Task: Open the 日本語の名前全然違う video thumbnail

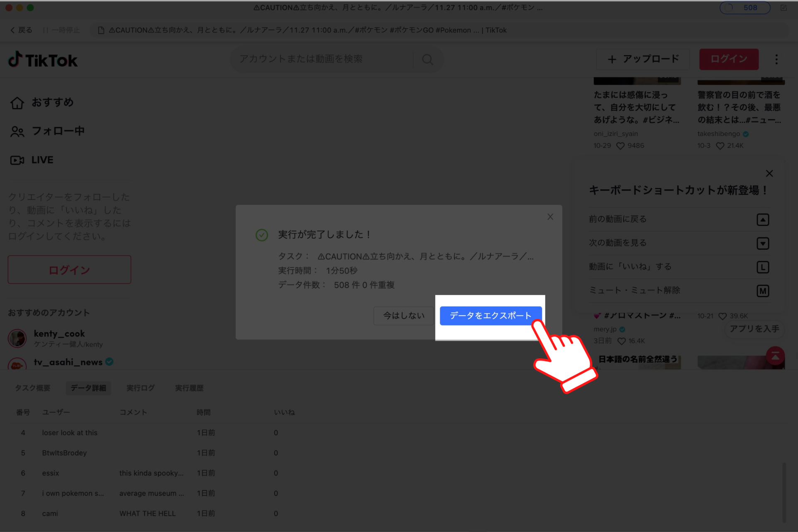Action: 637,362
